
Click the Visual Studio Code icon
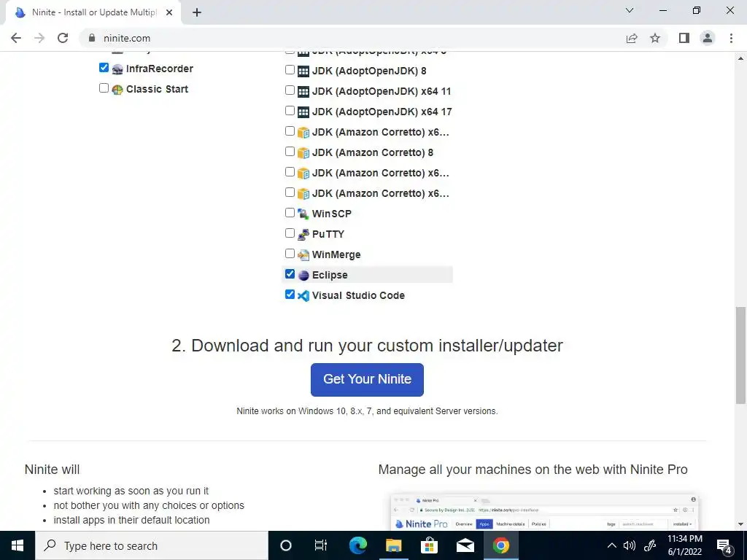[303, 296]
